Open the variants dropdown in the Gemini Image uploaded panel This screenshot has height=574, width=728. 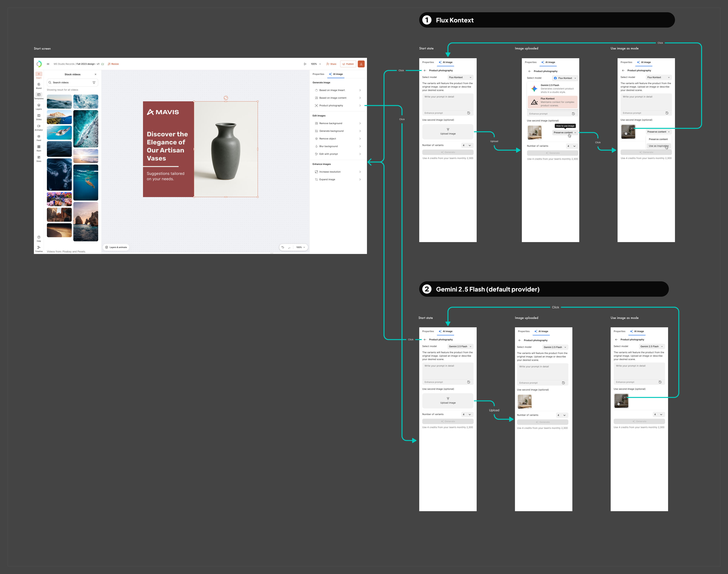pyautogui.click(x=562, y=415)
